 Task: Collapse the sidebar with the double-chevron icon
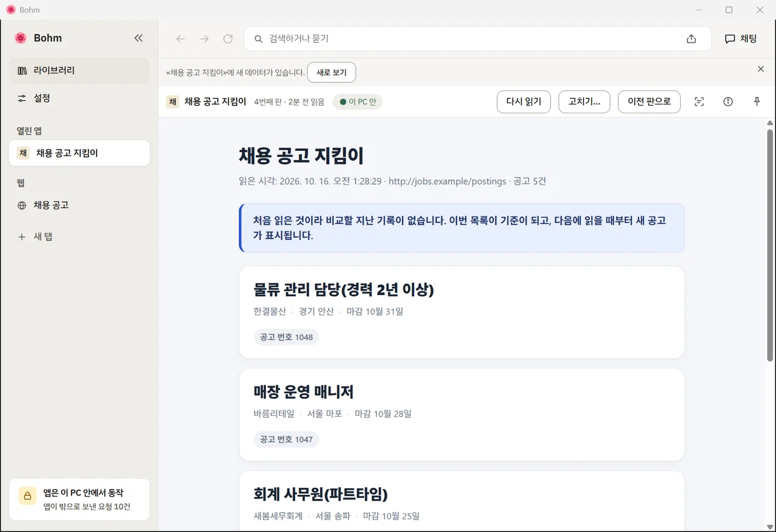click(138, 38)
